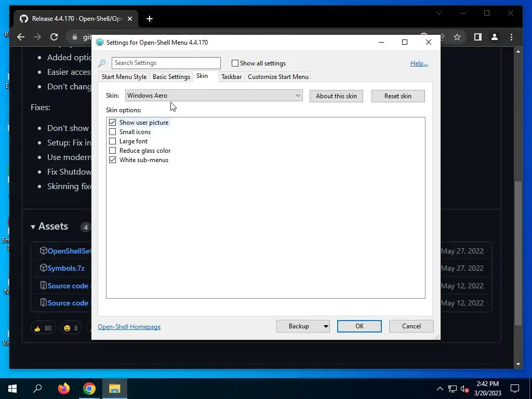
Task: Click the taskbar clock showing 2:42 PM
Action: (x=487, y=389)
